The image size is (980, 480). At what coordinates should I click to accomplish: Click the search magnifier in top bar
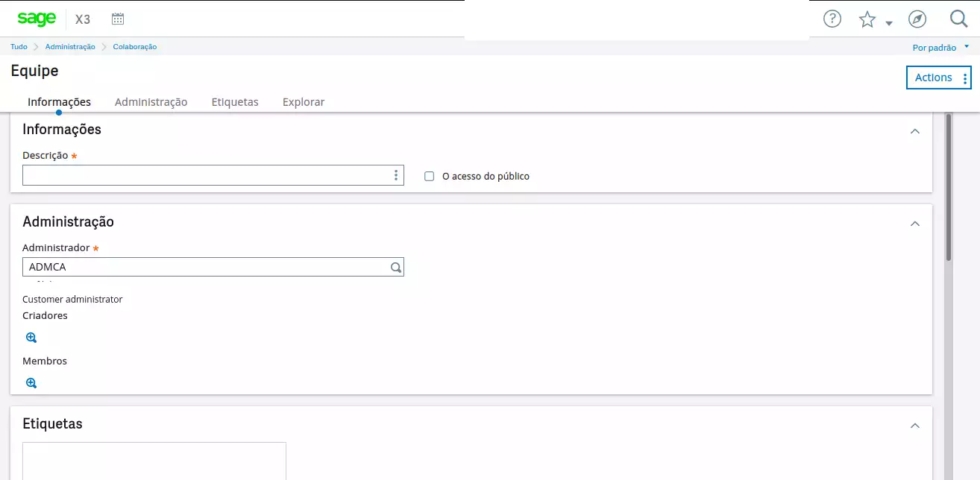pyautogui.click(x=958, y=19)
